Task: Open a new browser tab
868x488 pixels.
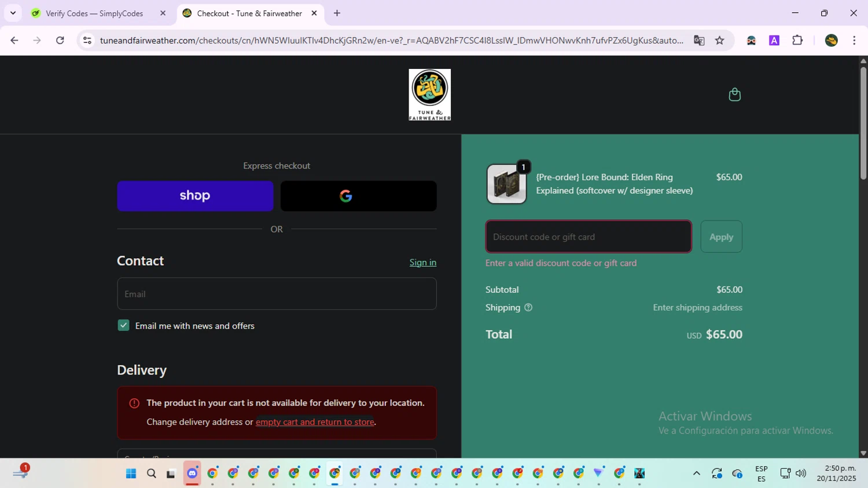Action: coord(337,13)
